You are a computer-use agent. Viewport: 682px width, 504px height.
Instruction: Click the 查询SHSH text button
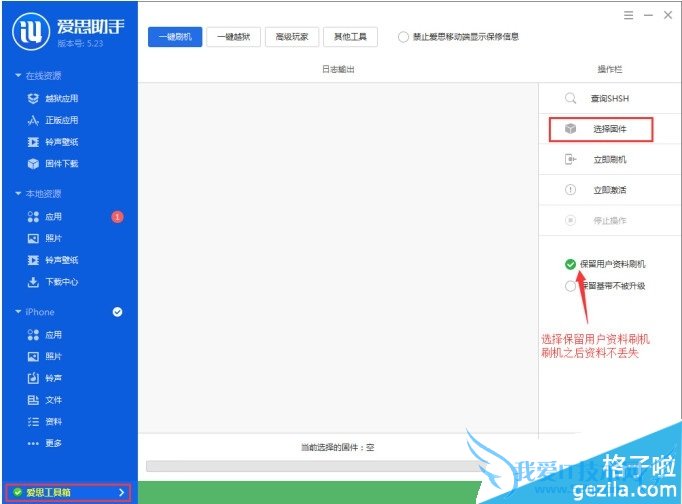610,98
